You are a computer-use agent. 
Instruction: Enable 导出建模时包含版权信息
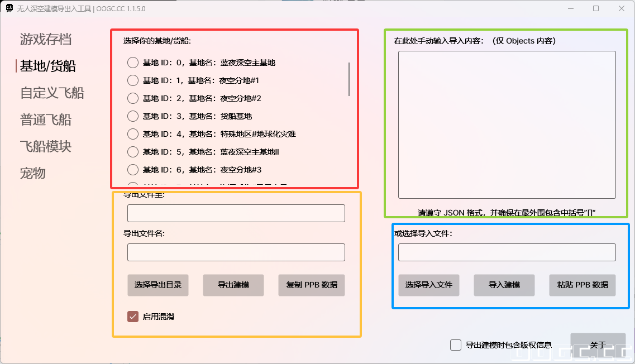455,345
